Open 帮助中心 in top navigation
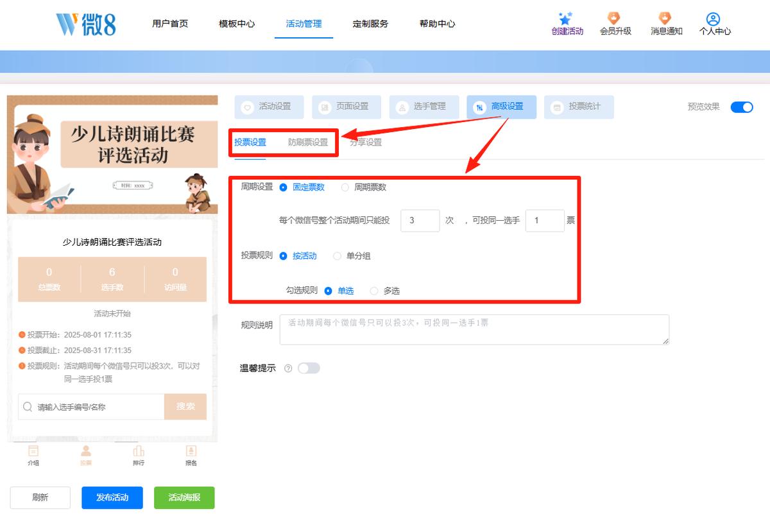The image size is (770, 532). pyautogui.click(x=437, y=24)
